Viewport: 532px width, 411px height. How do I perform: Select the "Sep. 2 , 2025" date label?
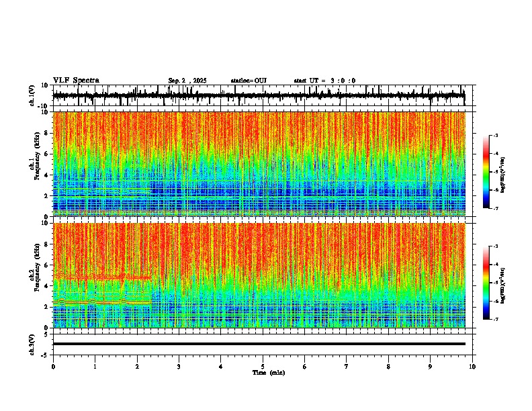coord(187,81)
